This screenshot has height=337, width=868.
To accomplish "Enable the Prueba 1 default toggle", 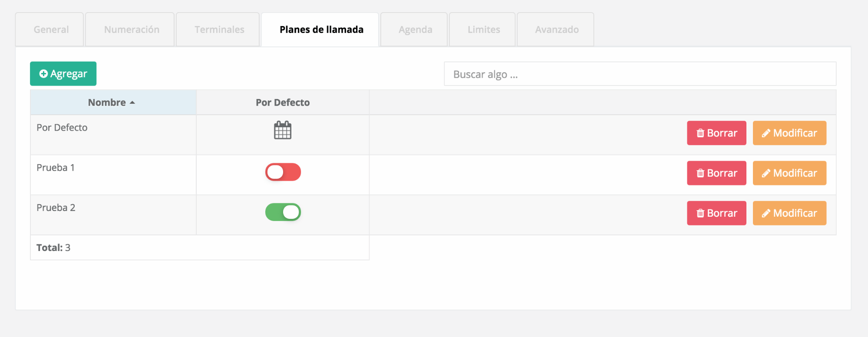I will coord(283,172).
